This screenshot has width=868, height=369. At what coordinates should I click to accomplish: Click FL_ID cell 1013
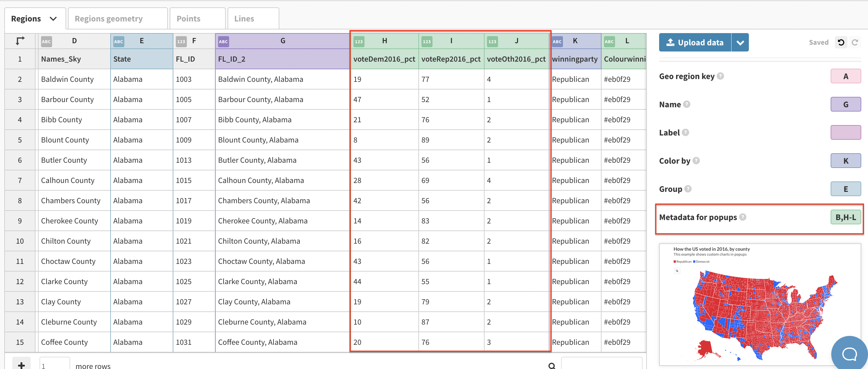194,160
